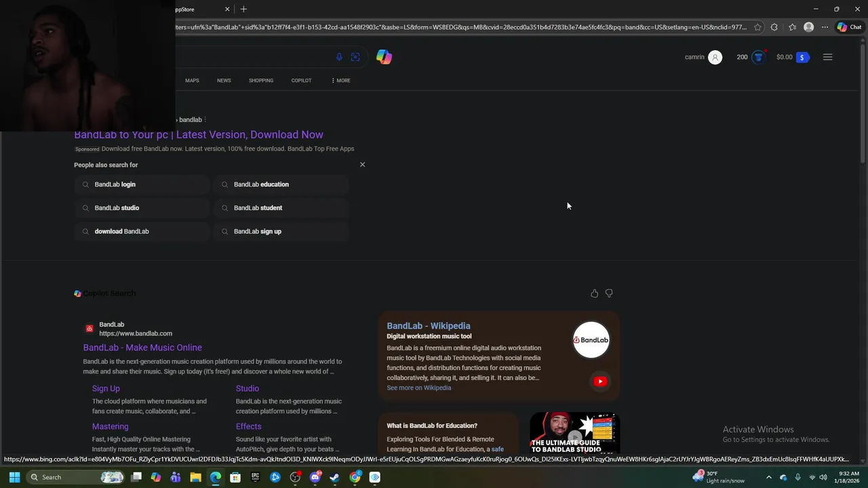Open YouTube icon in BandLab Wikipedia card
The width and height of the screenshot is (868, 488).
pos(600,382)
